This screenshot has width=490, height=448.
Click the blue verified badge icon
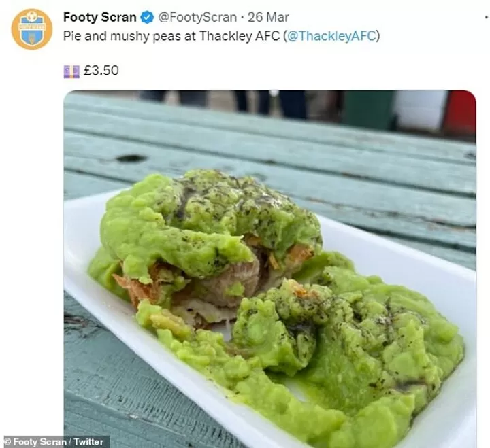point(147,17)
